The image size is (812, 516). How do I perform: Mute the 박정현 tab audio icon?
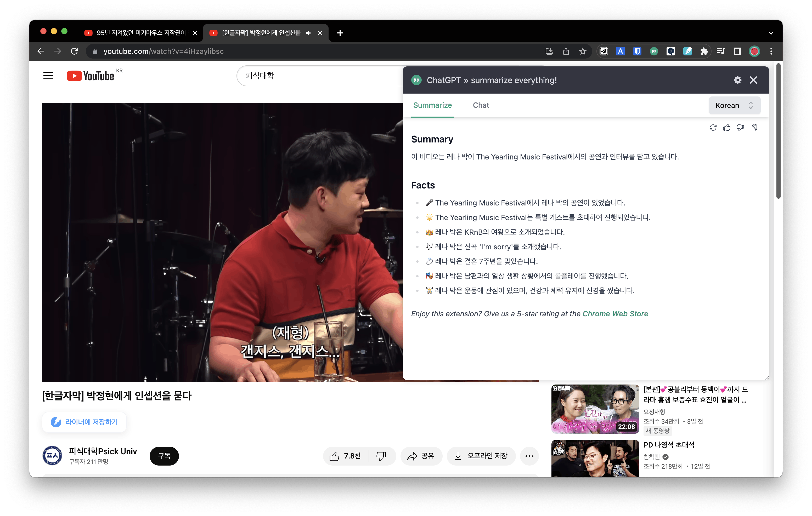click(308, 33)
